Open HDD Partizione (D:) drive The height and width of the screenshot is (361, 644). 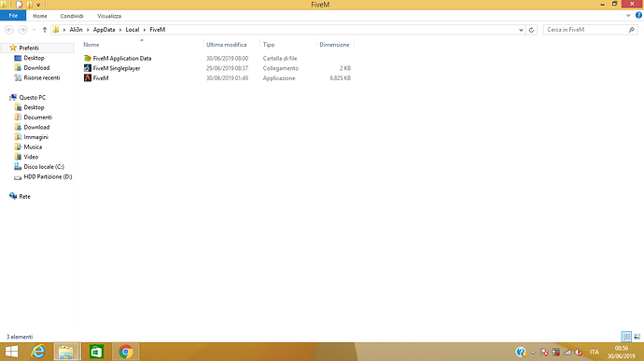click(x=48, y=176)
